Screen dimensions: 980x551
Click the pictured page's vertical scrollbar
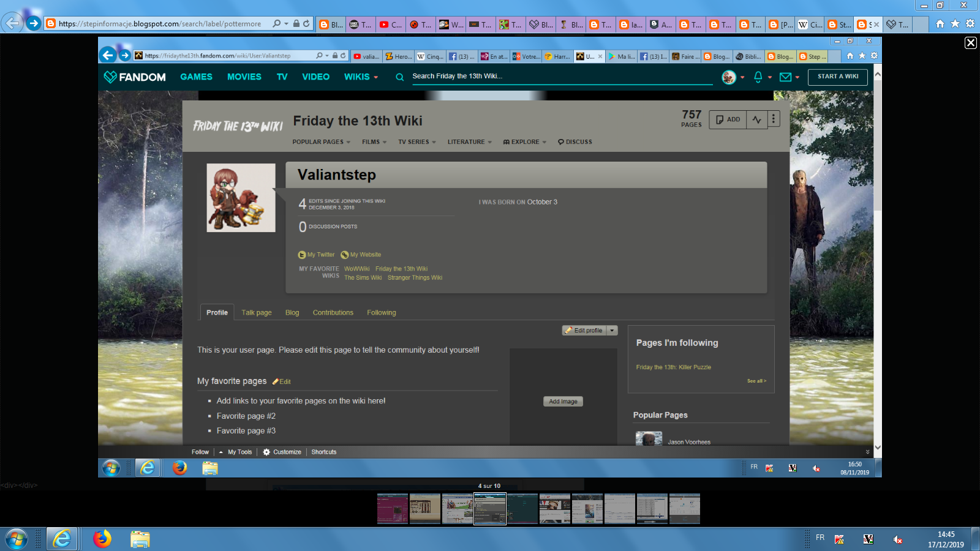878,260
